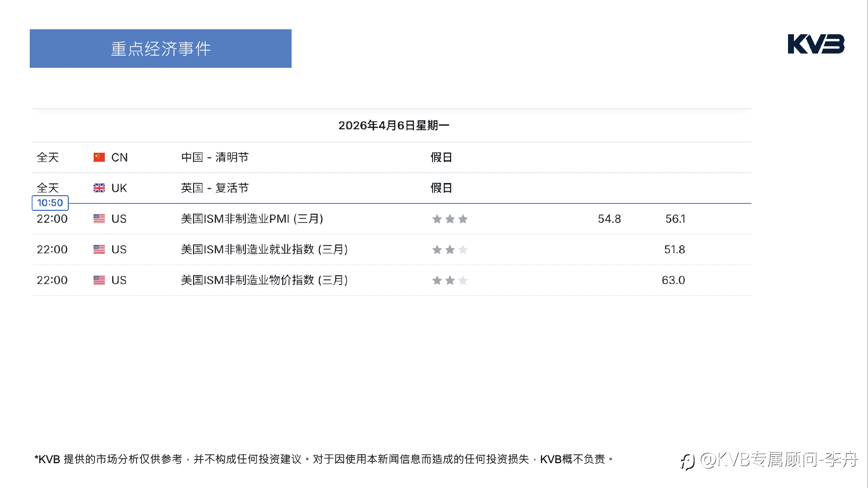Open the 中国 - 清明节 event
Screen dimensions: 868x488
click(215, 157)
